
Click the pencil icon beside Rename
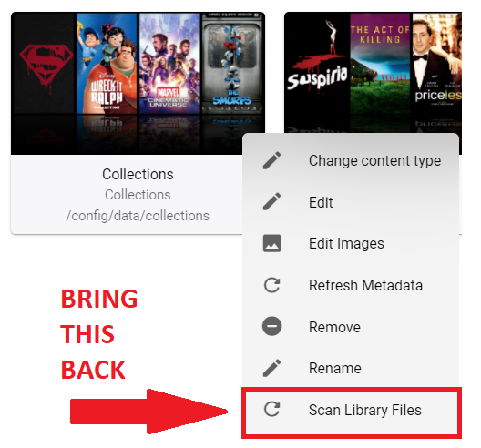pos(271,368)
